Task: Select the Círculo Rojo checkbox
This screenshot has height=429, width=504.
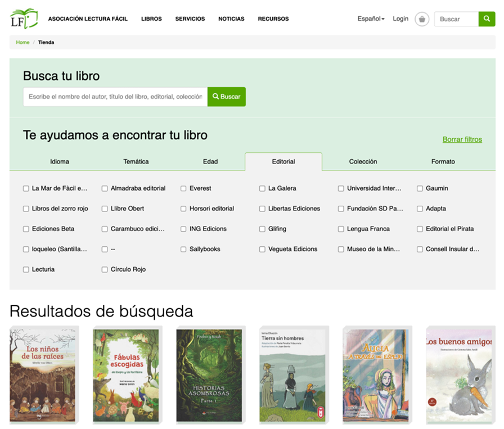Action: click(x=105, y=269)
